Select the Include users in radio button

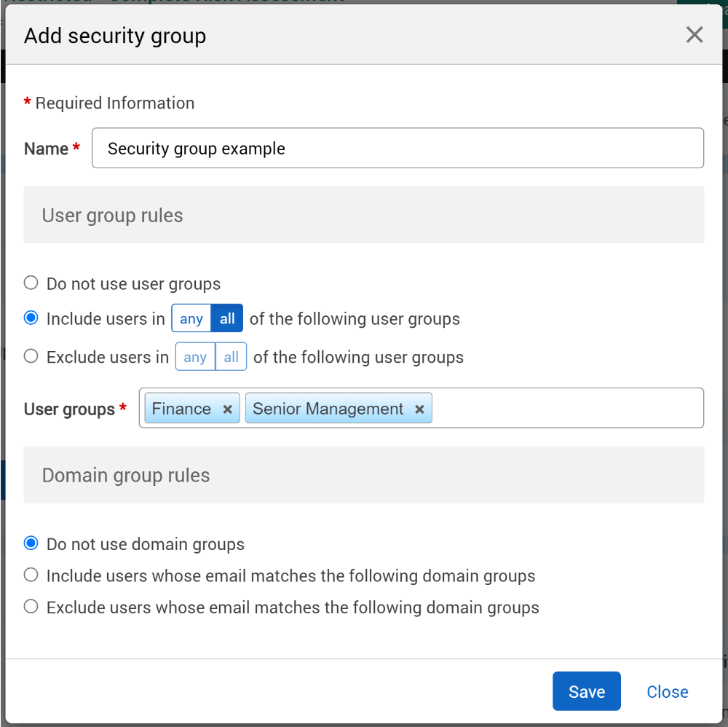click(31, 318)
